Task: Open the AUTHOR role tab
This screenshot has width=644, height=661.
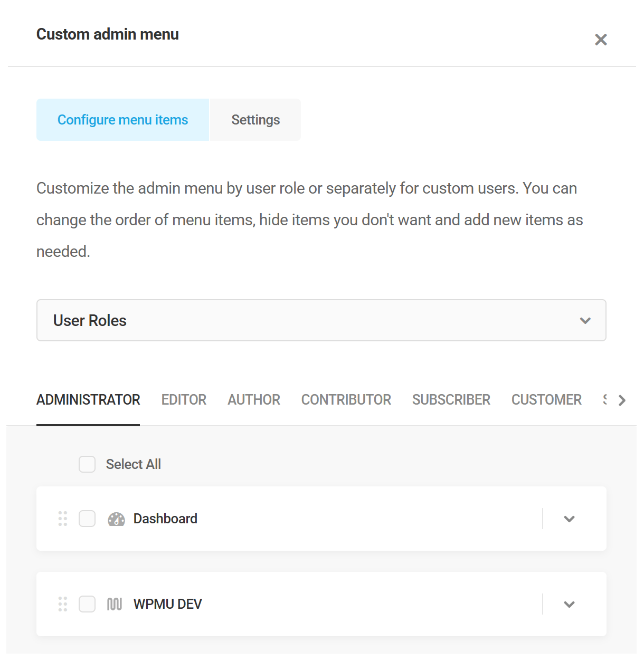Action: click(x=253, y=399)
